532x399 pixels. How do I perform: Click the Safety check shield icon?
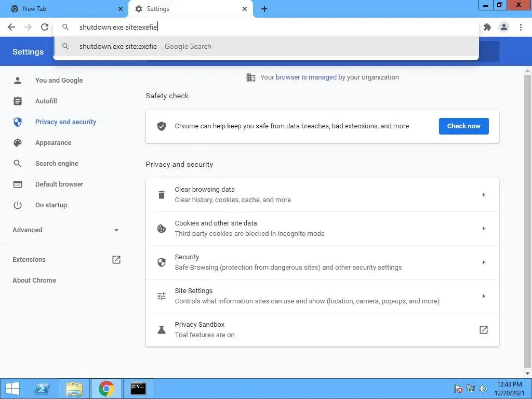click(162, 126)
